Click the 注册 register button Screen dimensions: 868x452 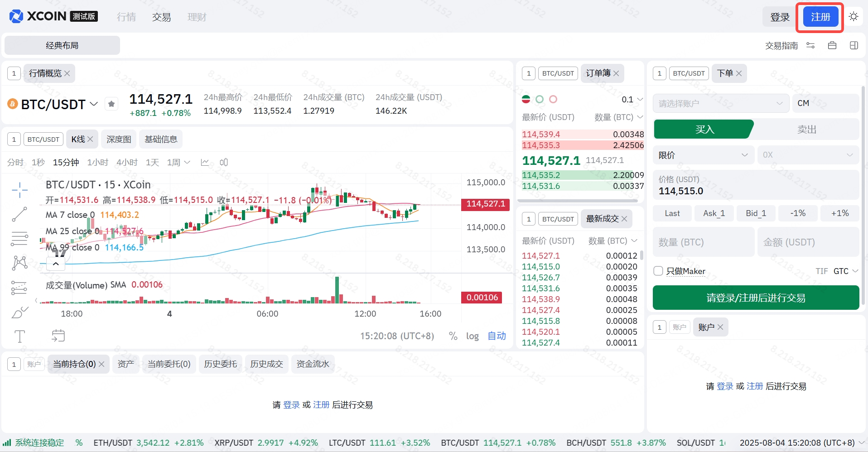(820, 17)
